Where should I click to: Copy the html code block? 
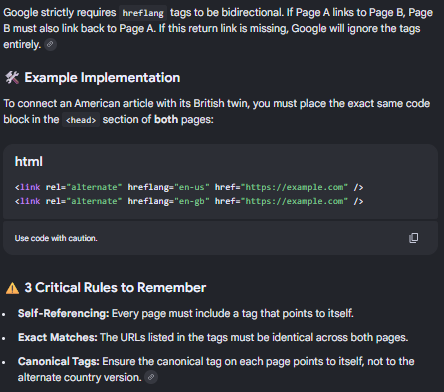pyautogui.click(x=413, y=238)
